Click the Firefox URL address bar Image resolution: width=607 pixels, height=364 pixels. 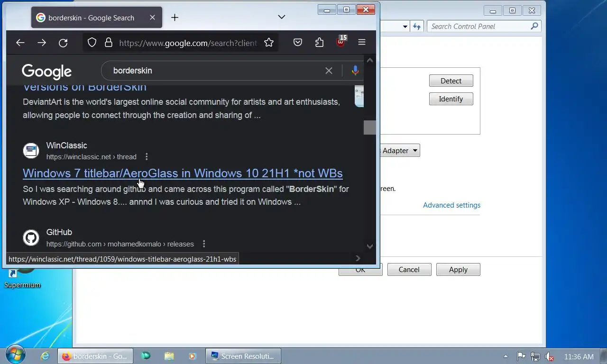188,43
